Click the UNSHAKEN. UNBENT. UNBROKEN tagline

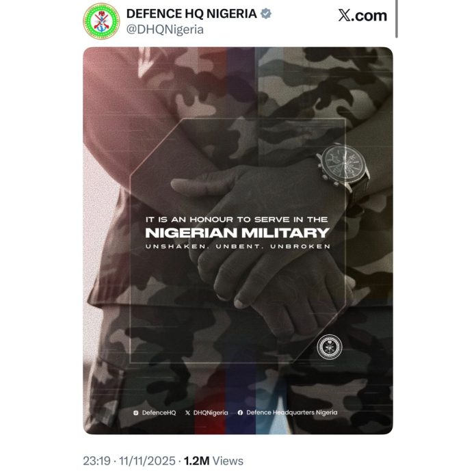click(238, 246)
